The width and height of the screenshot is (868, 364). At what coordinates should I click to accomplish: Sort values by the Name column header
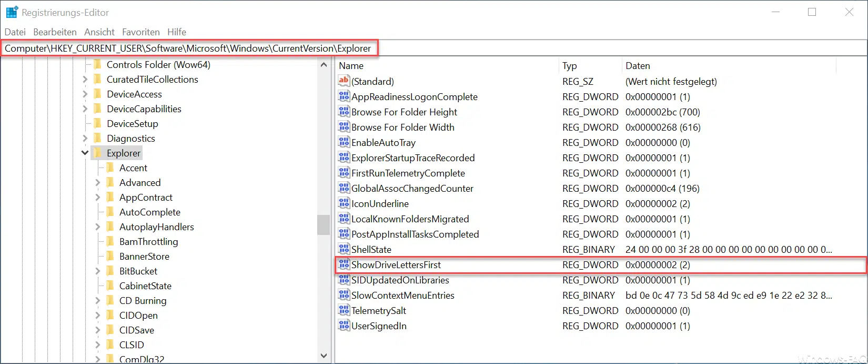pyautogui.click(x=447, y=66)
